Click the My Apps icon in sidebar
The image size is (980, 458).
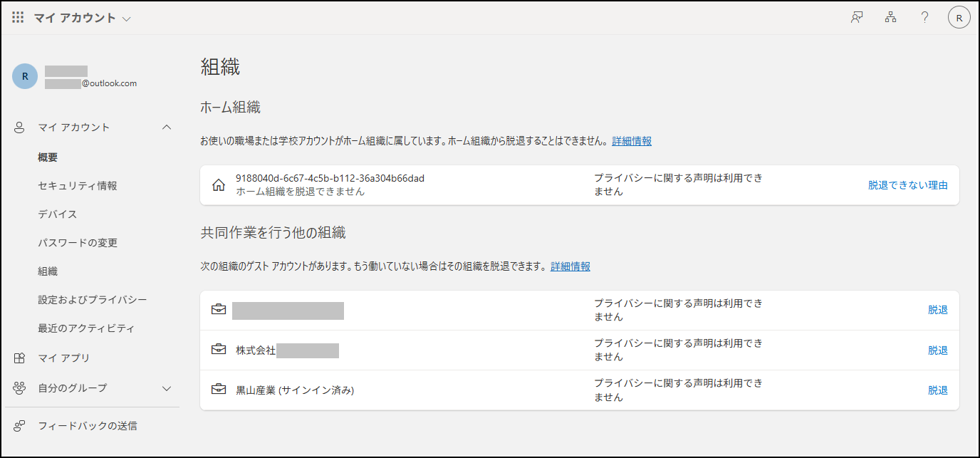pos(20,358)
